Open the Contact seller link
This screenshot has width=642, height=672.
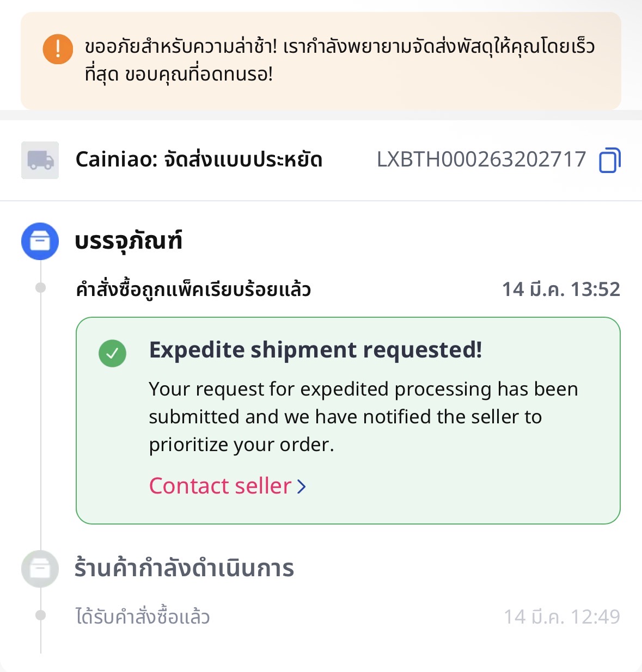click(221, 486)
